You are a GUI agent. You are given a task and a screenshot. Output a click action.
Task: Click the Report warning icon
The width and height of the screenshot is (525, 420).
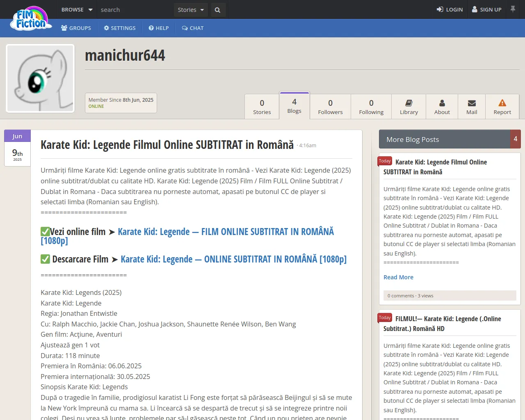(502, 103)
